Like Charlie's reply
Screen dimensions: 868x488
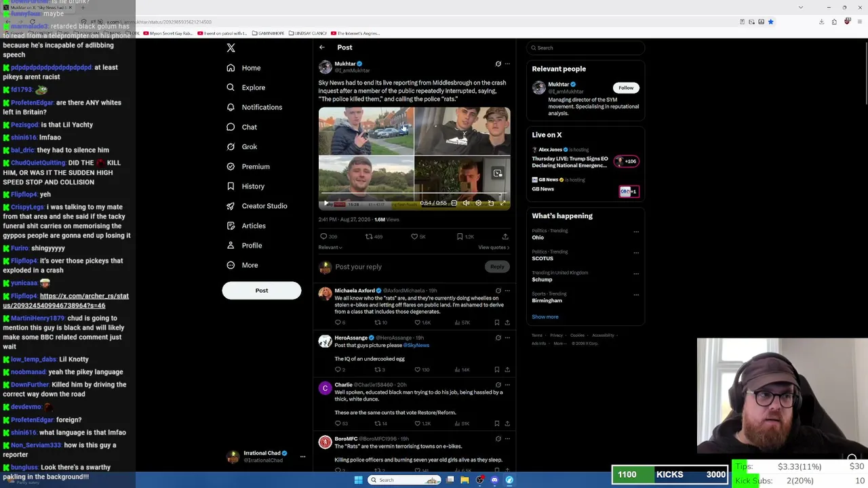click(418, 424)
